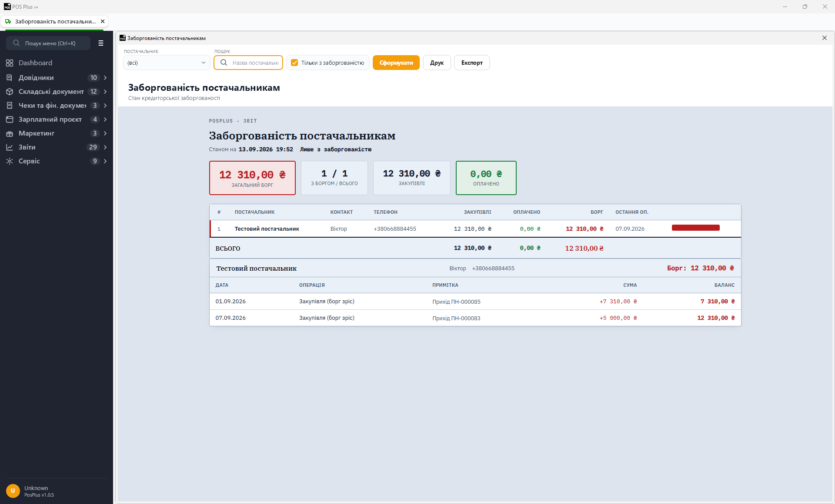Click the search magnifier in the Пошук field
The height and width of the screenshot is (504, 835).
click(x=224, y=63)
